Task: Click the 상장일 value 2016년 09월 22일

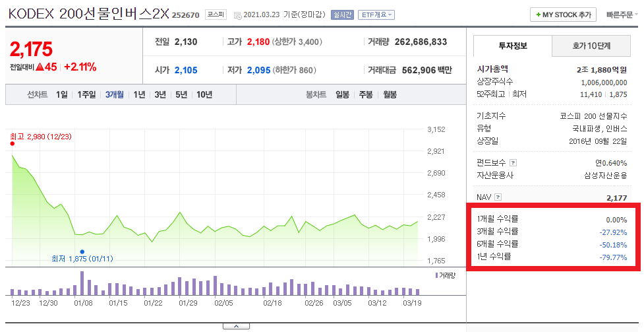Action: (x=598, y=141)
